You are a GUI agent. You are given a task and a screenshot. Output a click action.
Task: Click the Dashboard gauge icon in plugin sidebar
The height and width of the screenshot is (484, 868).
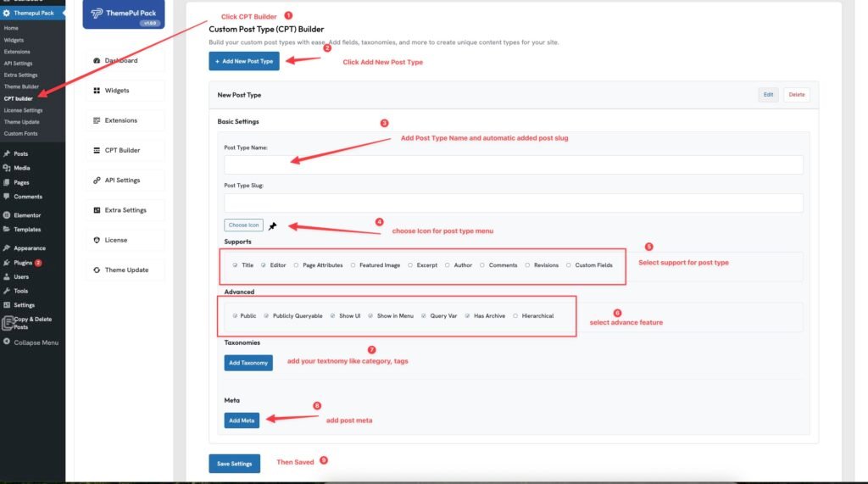97,61
